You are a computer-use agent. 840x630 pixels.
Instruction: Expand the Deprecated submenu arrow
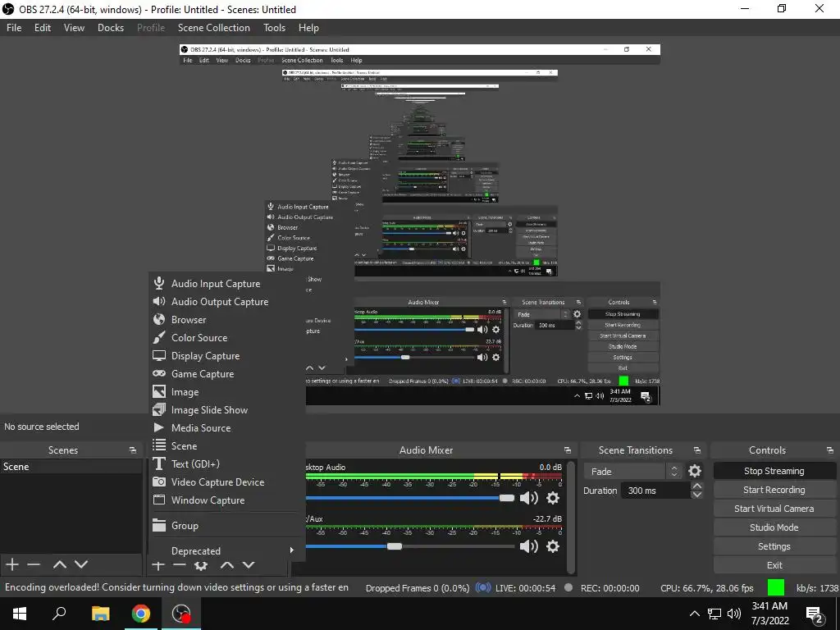pyautogui.click(x=291, y=550)
